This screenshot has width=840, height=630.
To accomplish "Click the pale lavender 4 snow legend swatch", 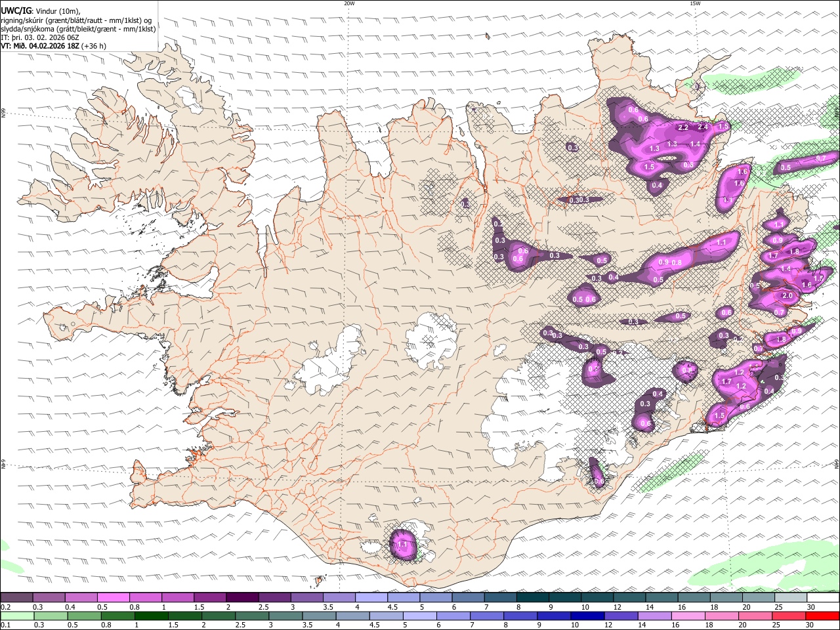I will (371, 598).
